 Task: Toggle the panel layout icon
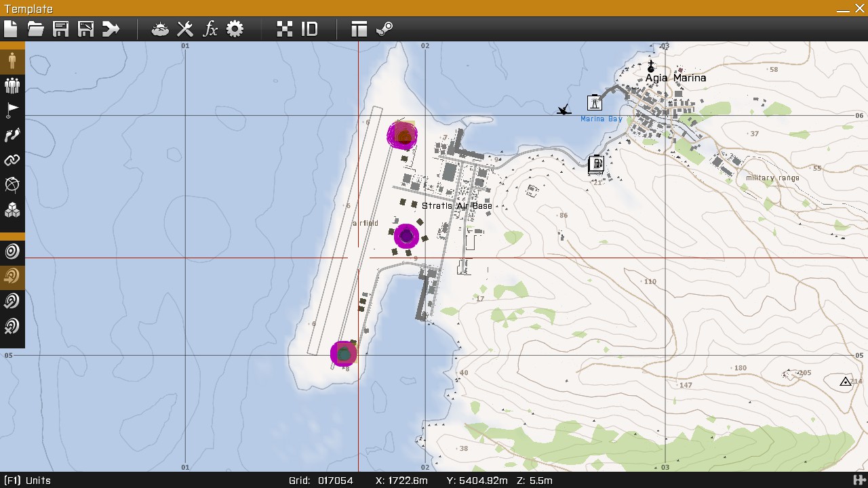tap(359, 28)
